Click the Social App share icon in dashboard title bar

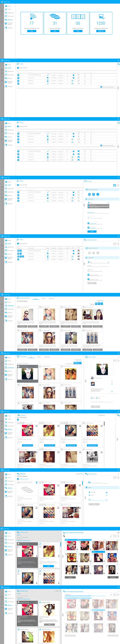click(x=2, y=2)
